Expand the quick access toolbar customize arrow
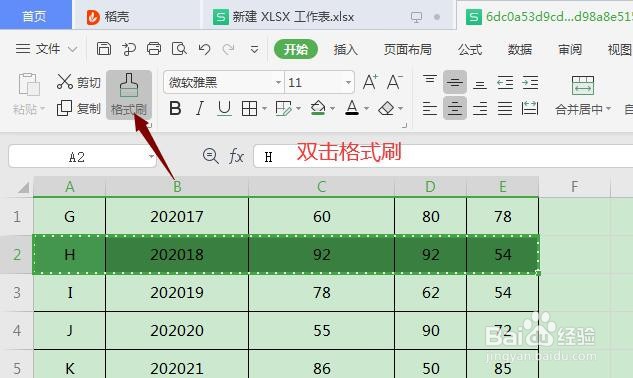This screenshot has width=633, height=378. pos(254,50)
